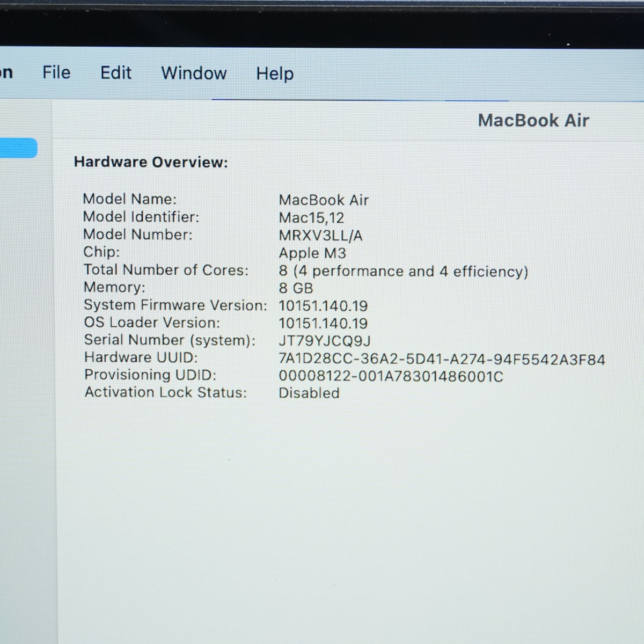Image resolution: width=644 pixels, height=644 pixels.
Task: Click the 'Model Identifier:' label
Action: (141, 217)
